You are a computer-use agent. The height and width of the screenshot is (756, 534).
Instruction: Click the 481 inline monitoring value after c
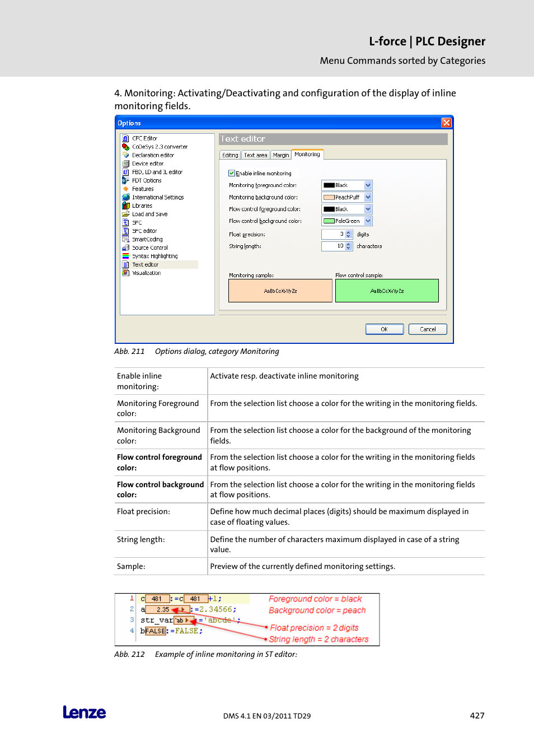click(157, 599)
